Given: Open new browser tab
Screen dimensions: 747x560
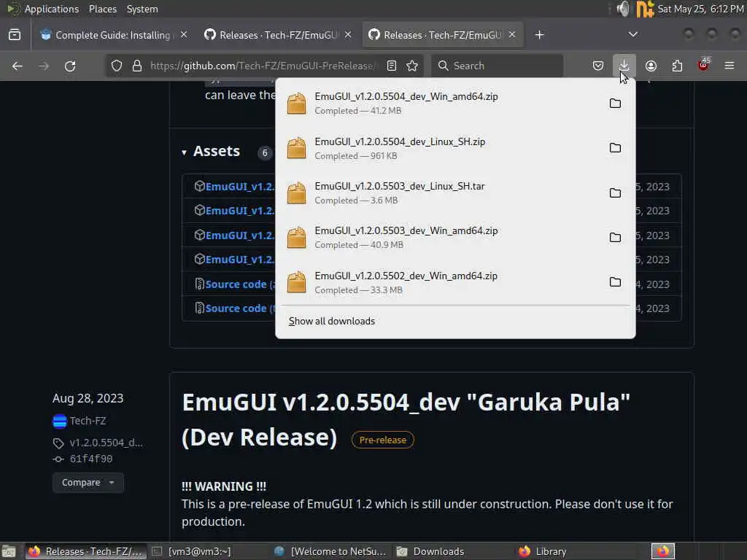Looking at the screenshot, I should (539, 35).
